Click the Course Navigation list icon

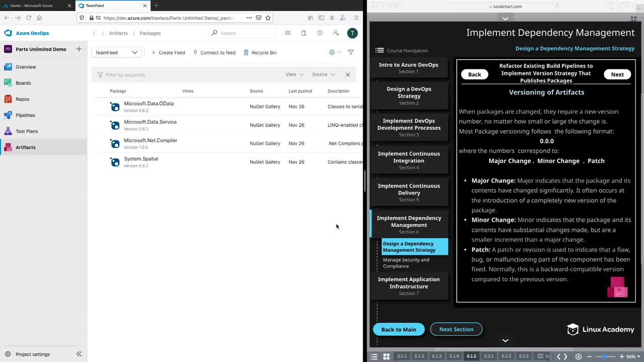tap(379, 50)
